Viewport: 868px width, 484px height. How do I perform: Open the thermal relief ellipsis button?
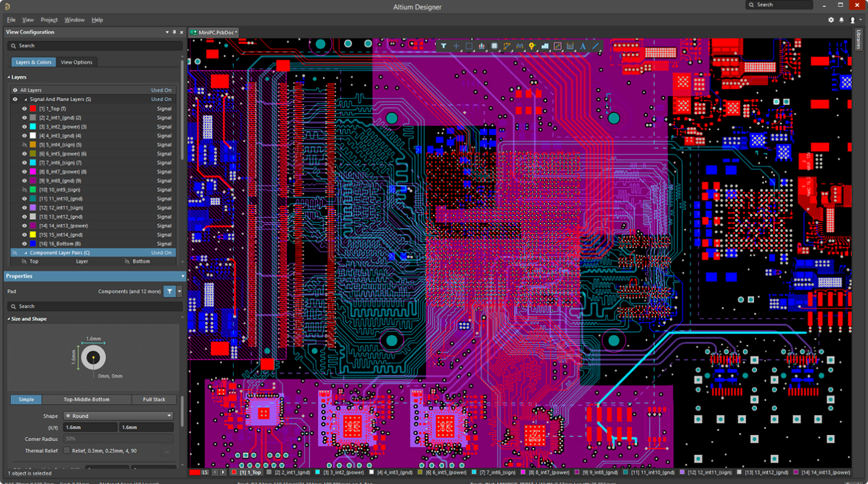click(167, 451)
